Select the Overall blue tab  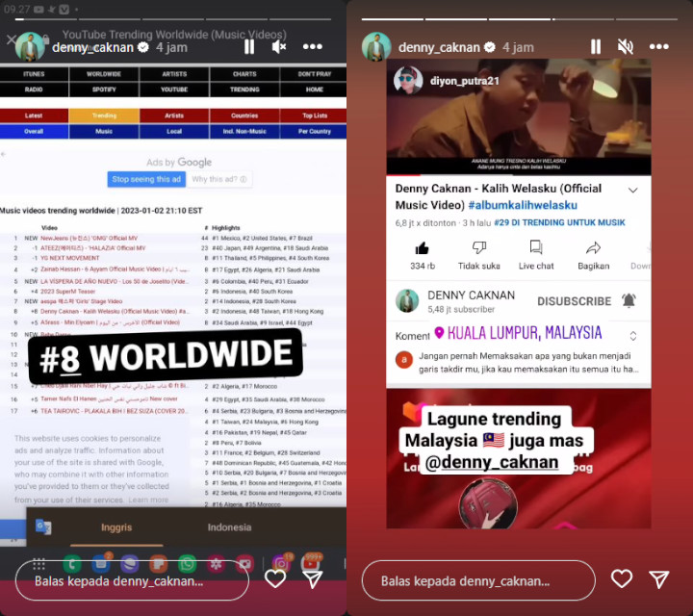[34, 131]
